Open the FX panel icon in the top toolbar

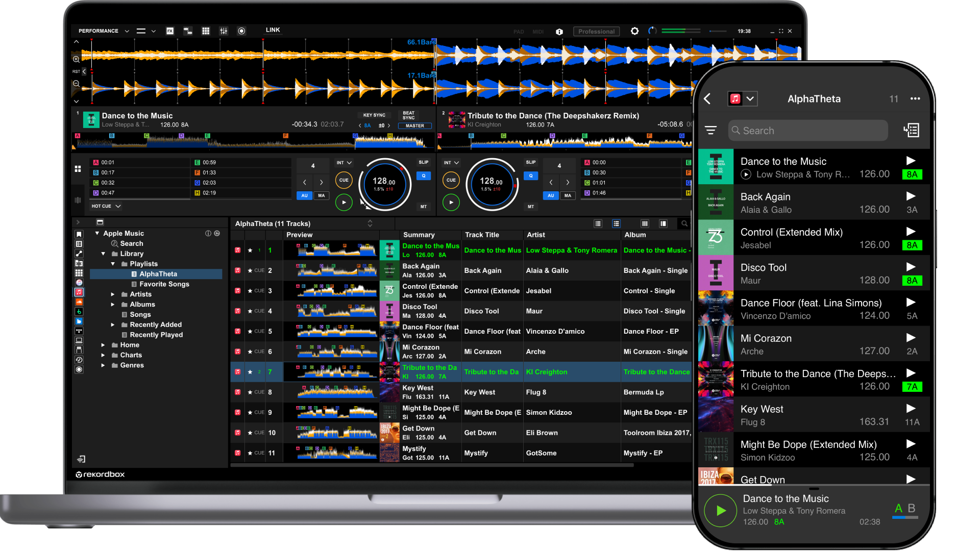click(x=170, y=31)
